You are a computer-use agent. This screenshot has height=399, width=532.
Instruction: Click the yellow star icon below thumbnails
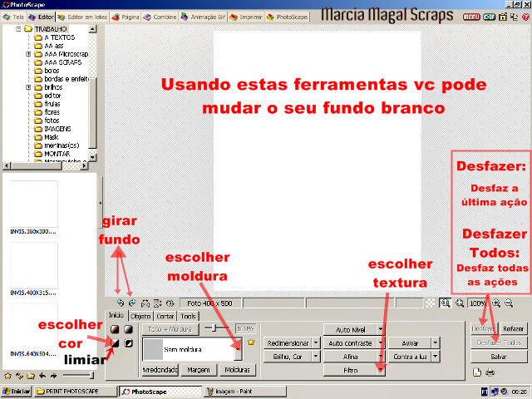click(7, 376)
